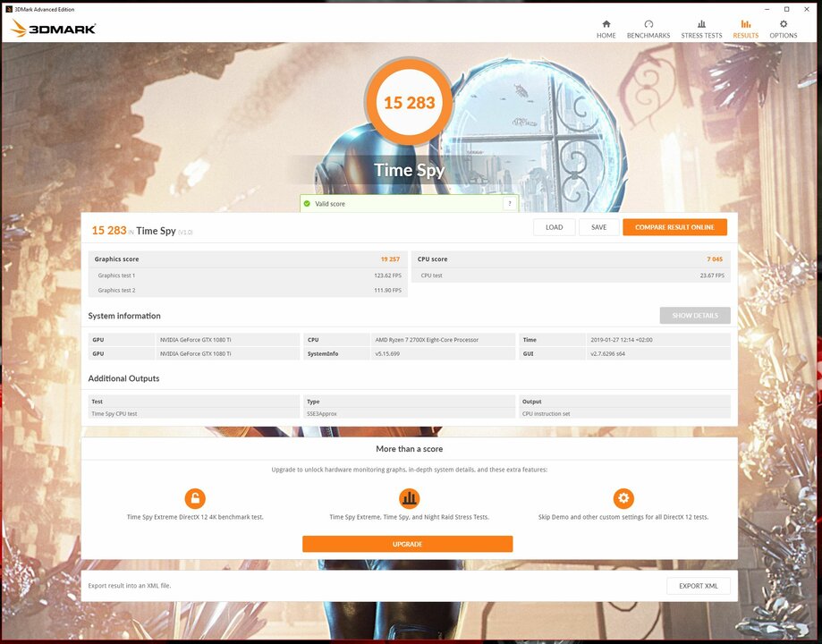Click the Show Details button

click(x=695, y=315)
